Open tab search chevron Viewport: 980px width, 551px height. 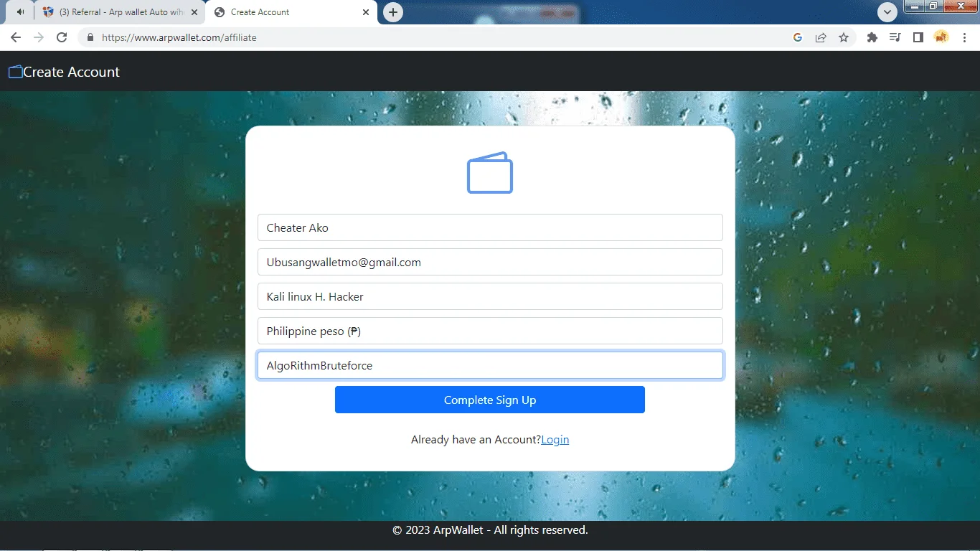(887, 12)
